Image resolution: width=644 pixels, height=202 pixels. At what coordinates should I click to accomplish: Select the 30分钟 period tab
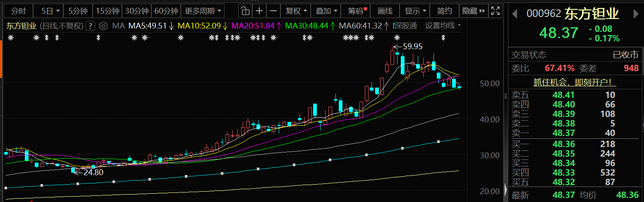click(136, 11)
